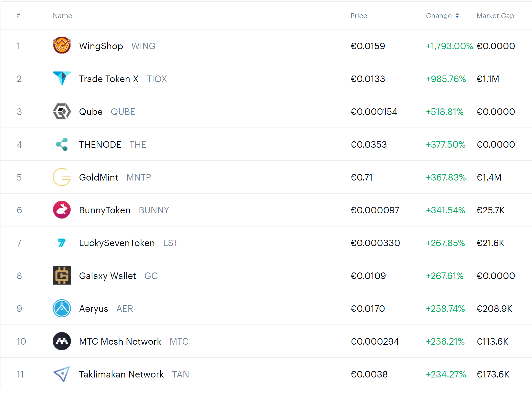The width and height of the screenshot is (532, 404).
Task: Open the Galaxy Wallet square logo
Action: [x=62, y=275]
